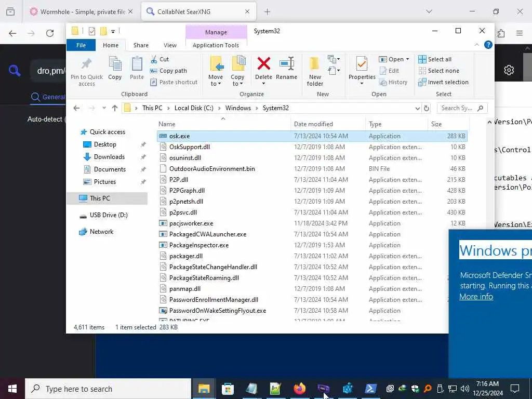This screenshot has width=532, height=399.
Task: Open browser settings gear icon
Action: coord(509,70)
